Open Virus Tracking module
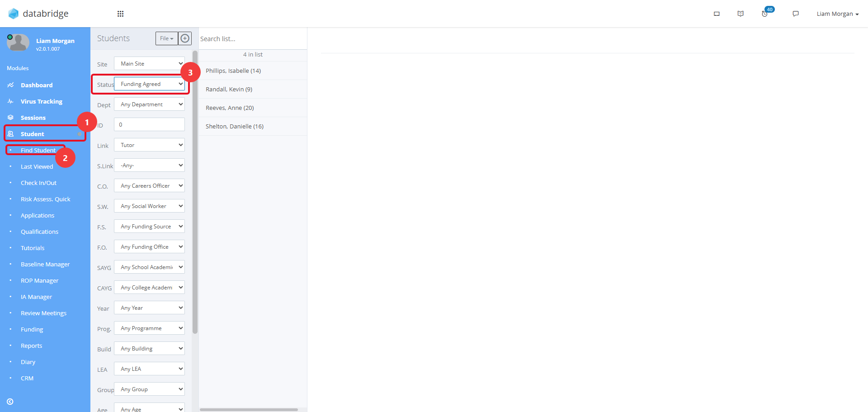Image resolution: width=868 pixels, height=412 pixels. point(42,101)
